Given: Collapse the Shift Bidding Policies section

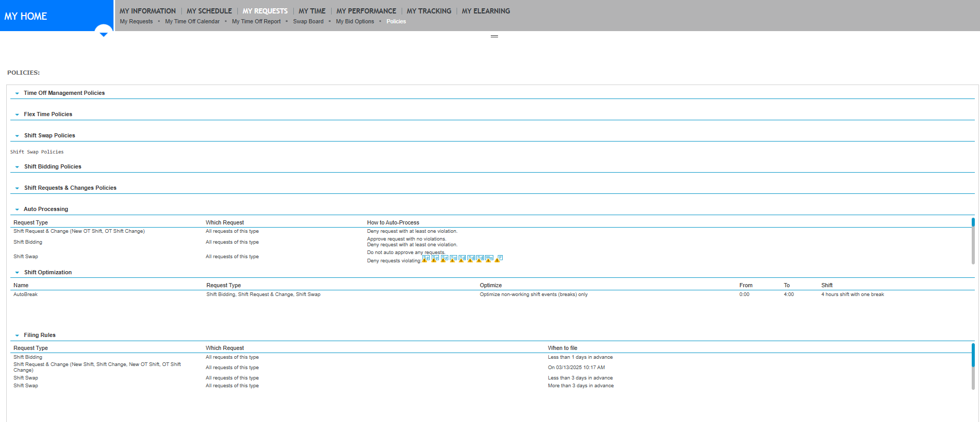Looking at the screenshot, I should click(x=17, y=167).
